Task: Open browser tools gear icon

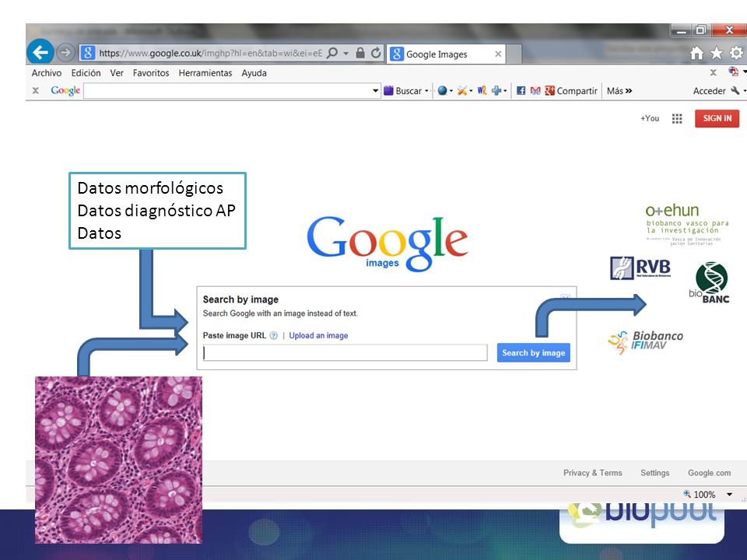Action: (736, 53)
